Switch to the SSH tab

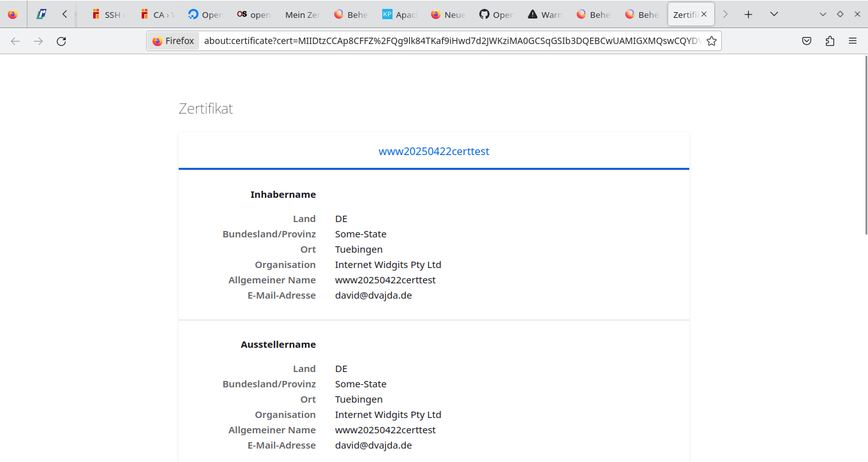click(107, 14)
